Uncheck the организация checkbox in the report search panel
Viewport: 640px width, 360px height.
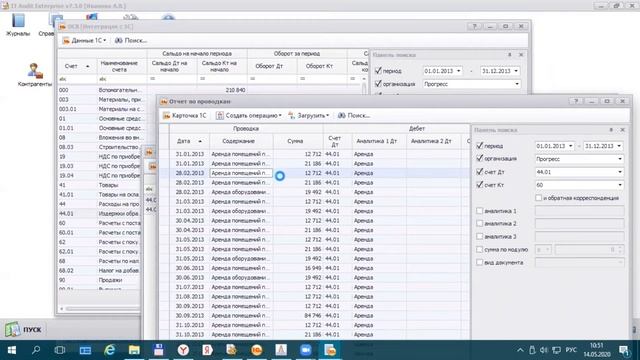(x=480, y=158)
